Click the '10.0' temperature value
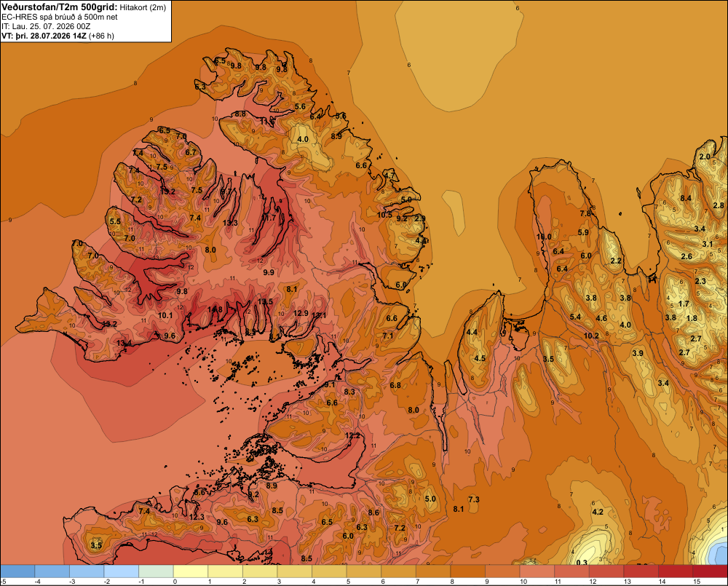Screen dimensions: 728x586 [x=544, y=237]
